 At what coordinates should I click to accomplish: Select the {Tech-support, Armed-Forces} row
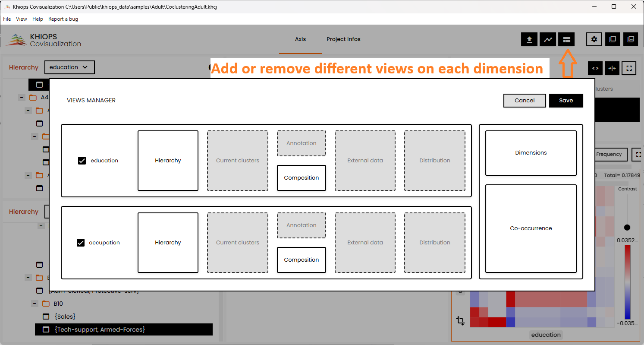[123, 329]
